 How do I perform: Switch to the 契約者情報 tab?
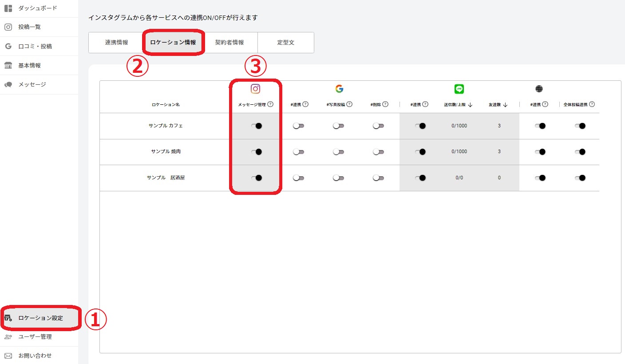pos(229,43)
